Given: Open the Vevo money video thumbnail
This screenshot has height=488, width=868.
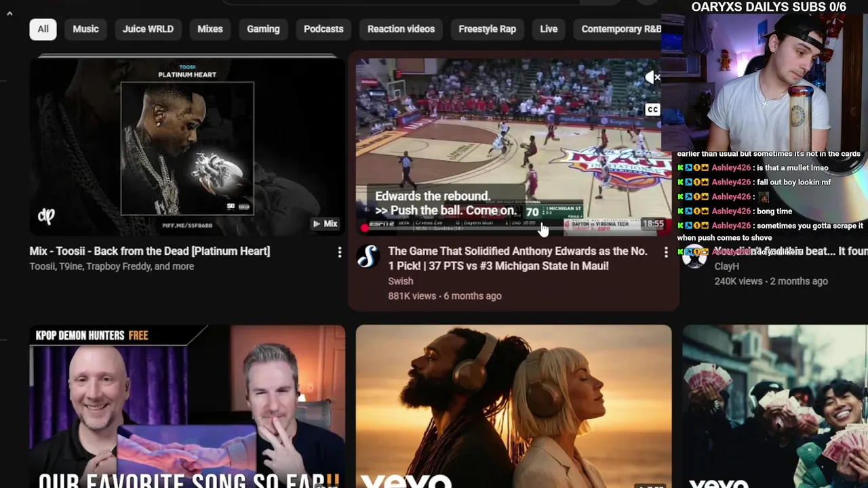Looking at the screenshot, I should (775, 407).
